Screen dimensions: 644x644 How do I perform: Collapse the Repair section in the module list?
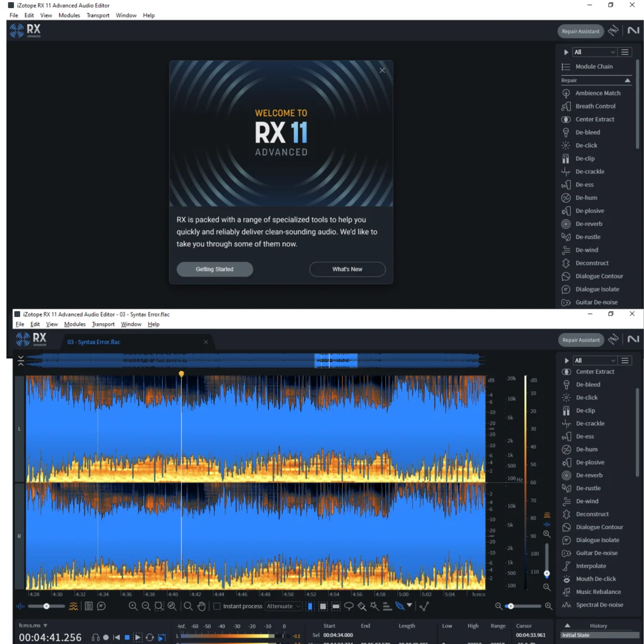click(627, 80)
